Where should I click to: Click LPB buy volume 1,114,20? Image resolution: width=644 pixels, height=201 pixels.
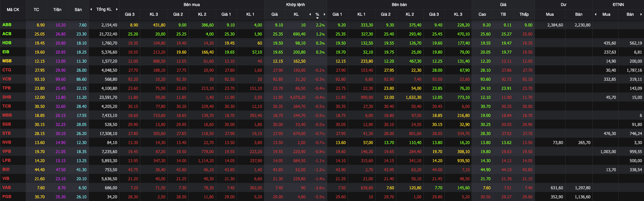[x=206, y=161]
